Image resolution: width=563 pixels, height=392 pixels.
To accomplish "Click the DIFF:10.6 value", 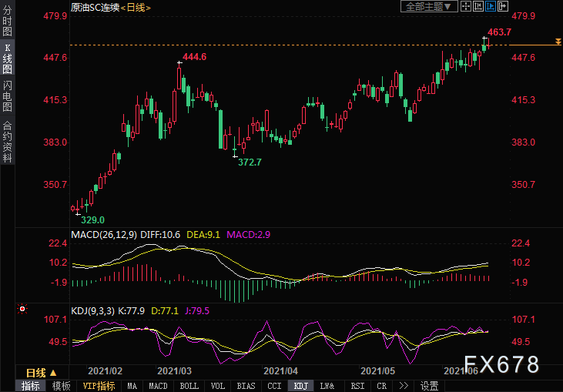I will coord(160,235).
